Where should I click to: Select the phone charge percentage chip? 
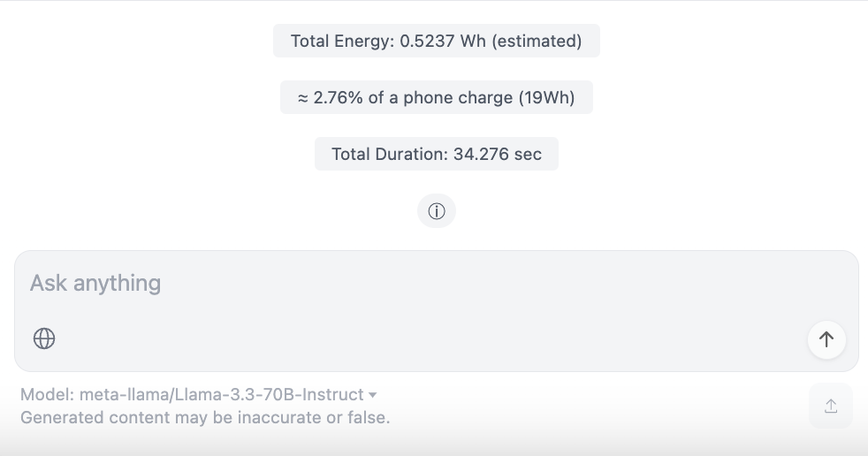436,97
